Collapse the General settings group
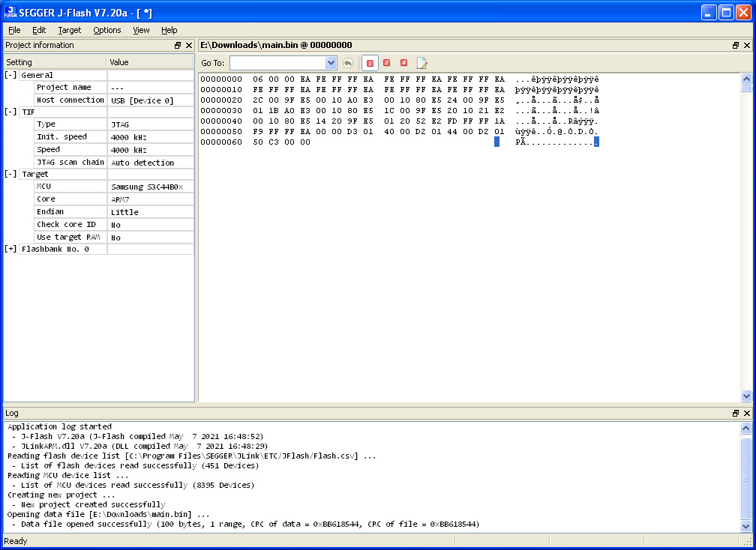 click(x=10, y=75)
